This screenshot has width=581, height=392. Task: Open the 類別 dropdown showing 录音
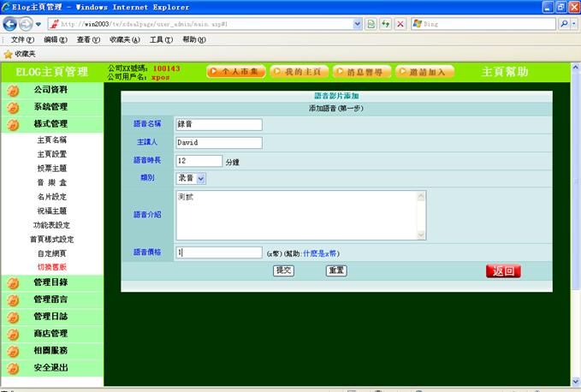tap(191, 178)
